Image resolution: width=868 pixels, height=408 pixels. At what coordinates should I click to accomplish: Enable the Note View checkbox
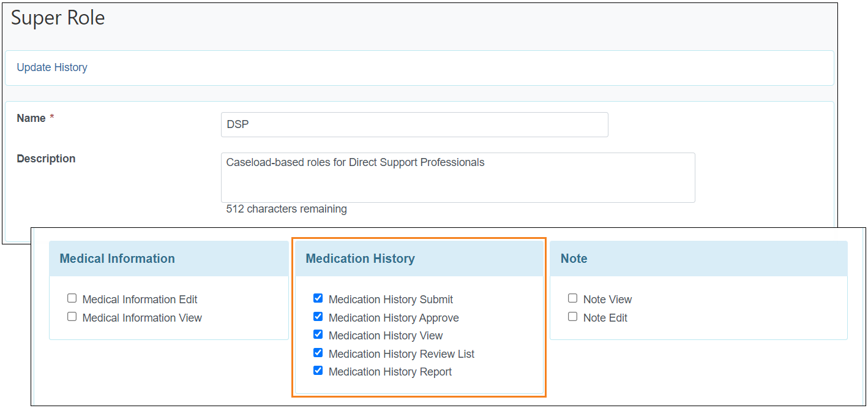point(572,298)
